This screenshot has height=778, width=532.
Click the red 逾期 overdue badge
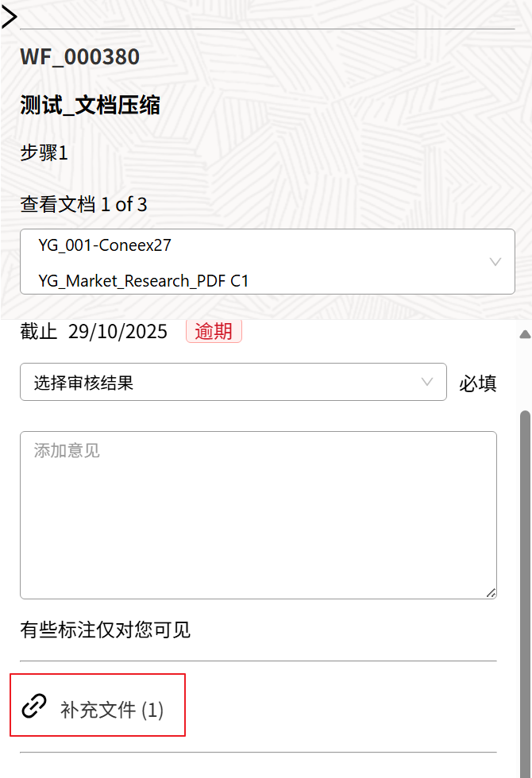click(214, 331)
